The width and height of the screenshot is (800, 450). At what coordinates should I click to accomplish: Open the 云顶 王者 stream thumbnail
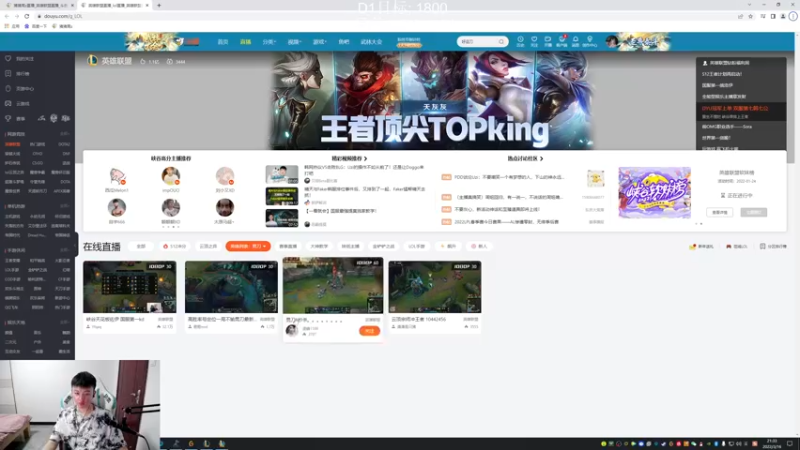point(435,287)
